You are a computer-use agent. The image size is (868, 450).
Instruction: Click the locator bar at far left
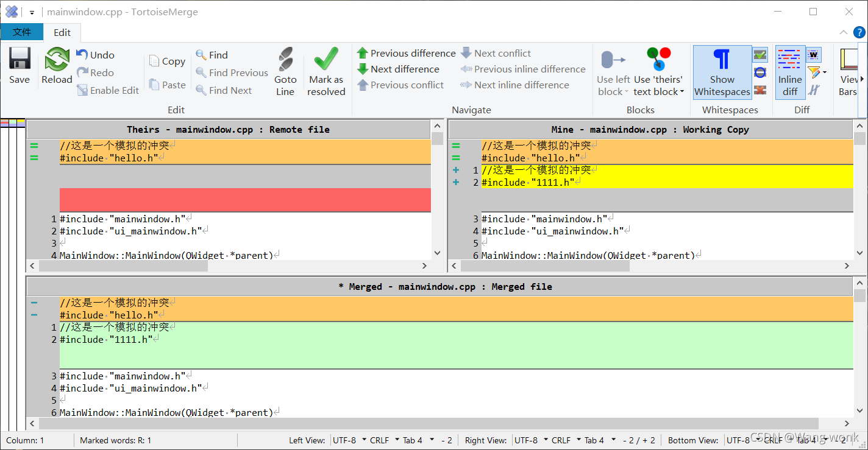[x=12, y=274]
